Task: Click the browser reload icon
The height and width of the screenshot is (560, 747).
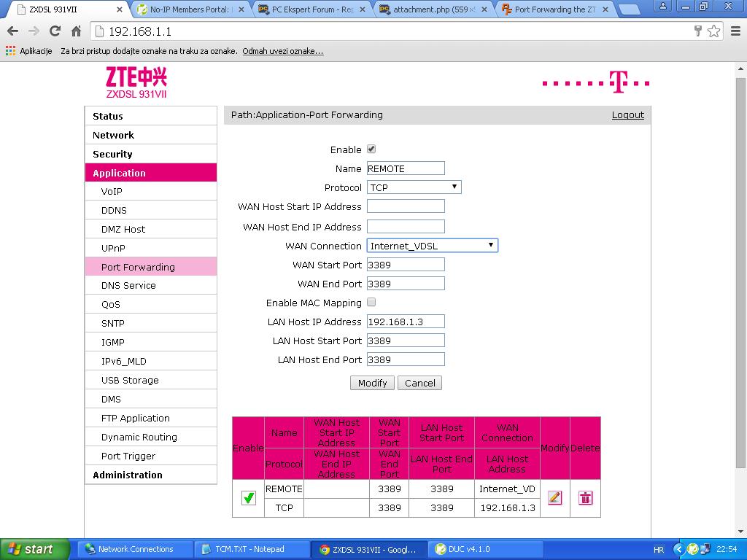Action: coord(55,31)
